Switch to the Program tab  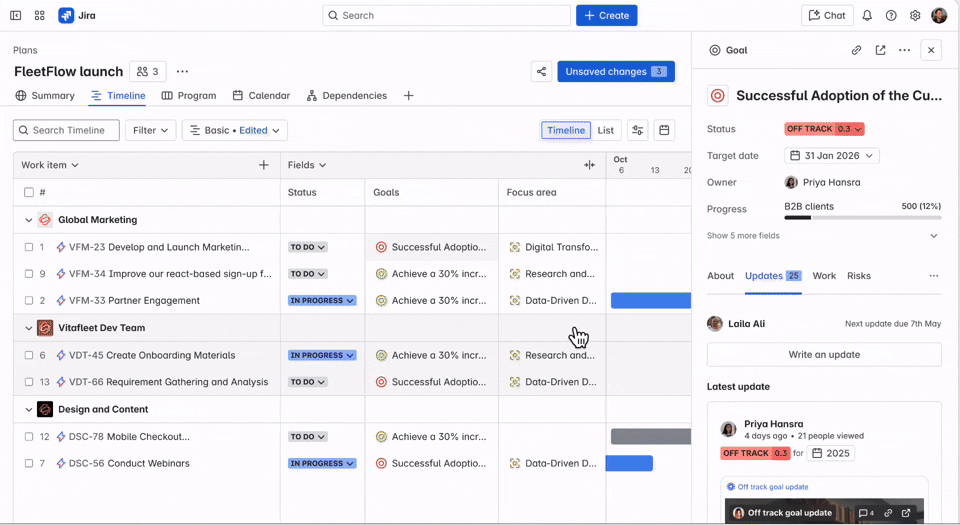189,95
